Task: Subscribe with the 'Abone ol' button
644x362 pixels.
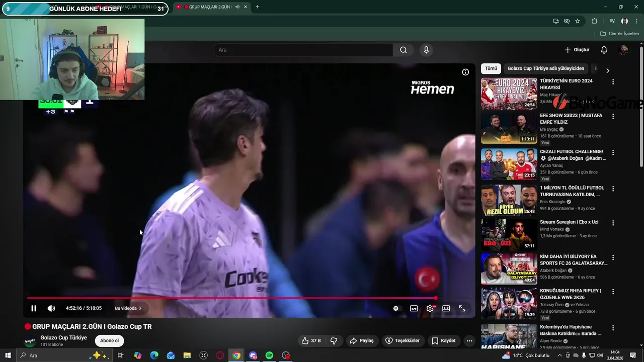Action: click(x=109, y=340)
